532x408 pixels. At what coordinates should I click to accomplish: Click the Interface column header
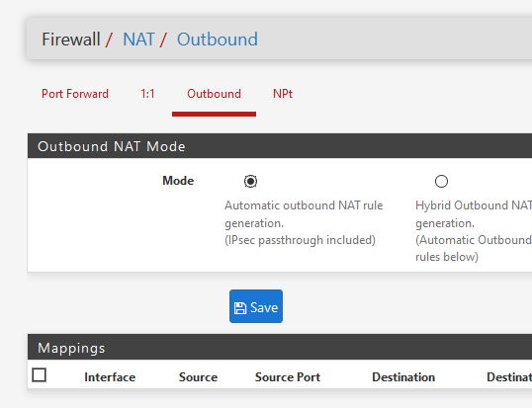point(110,377)
